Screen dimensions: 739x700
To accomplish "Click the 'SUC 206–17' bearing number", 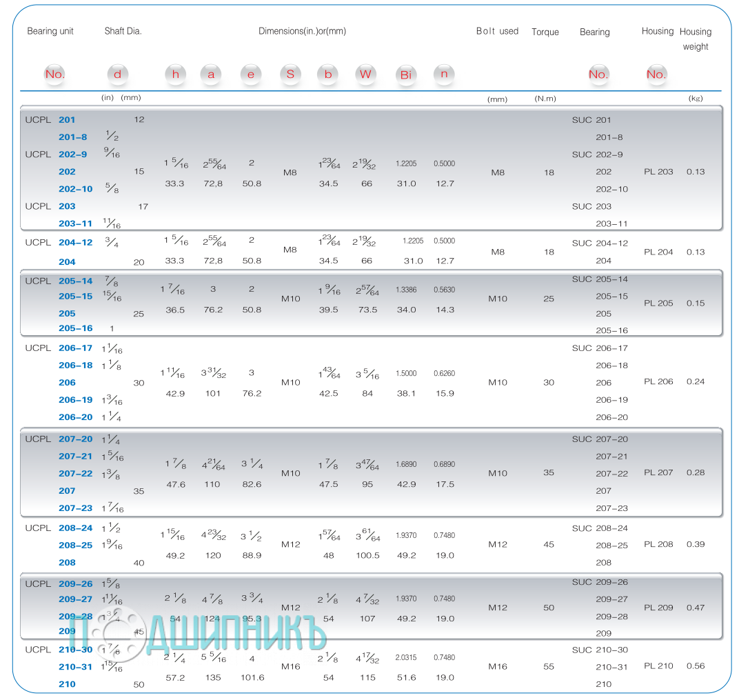I will (600, 348).
